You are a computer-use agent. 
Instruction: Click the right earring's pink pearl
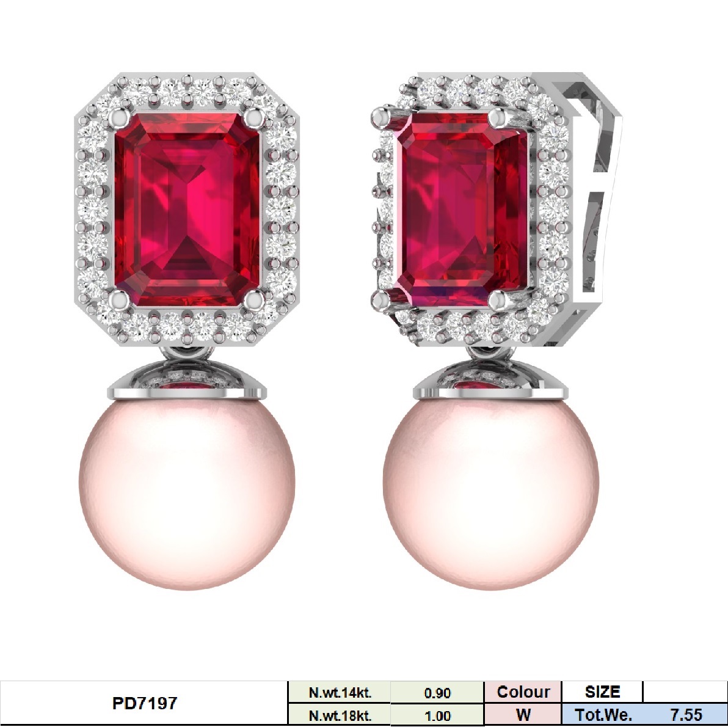[x=491, y=494]
